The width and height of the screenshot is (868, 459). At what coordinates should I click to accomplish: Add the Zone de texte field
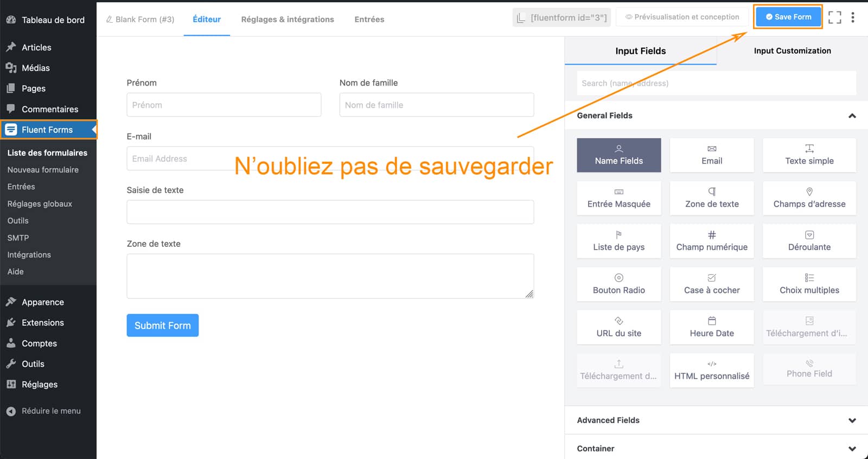click(712, 198)
